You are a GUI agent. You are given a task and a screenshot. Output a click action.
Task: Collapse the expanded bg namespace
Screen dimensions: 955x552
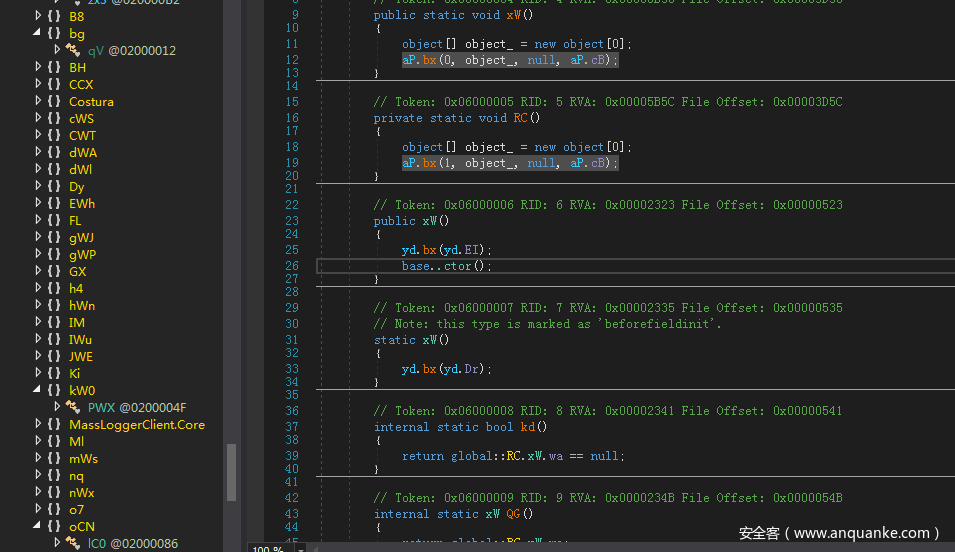(38, 33)
